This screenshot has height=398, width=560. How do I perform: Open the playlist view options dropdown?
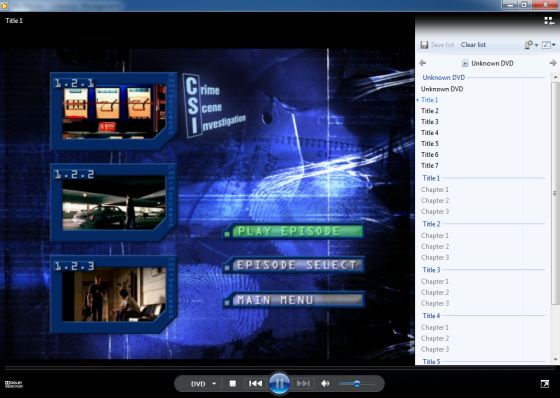(x=549, y=45)
